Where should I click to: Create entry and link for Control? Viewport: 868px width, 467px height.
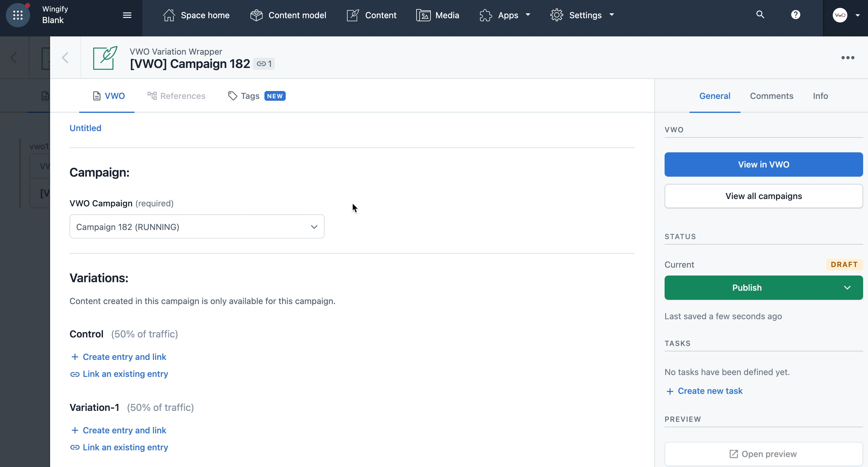(x=119, y=357)
